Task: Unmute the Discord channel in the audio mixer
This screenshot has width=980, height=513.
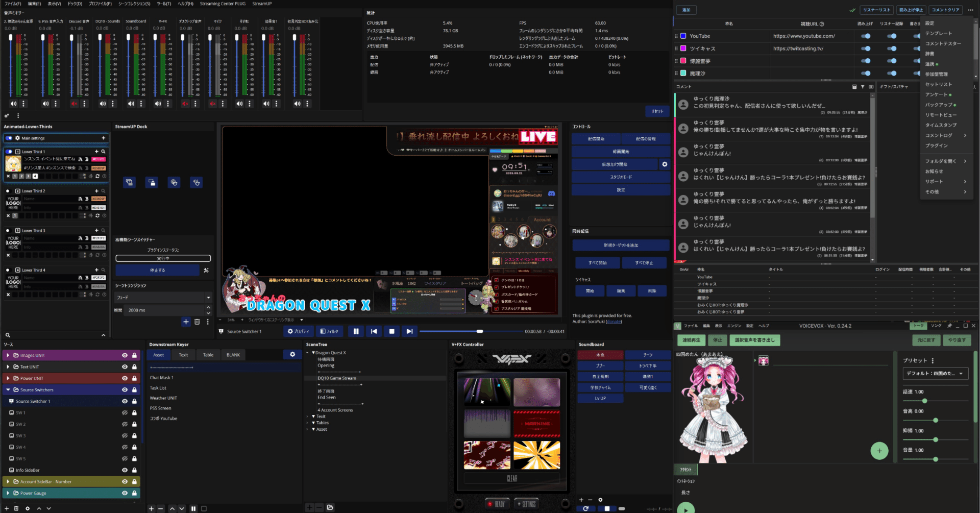Action: coord(75,104)
